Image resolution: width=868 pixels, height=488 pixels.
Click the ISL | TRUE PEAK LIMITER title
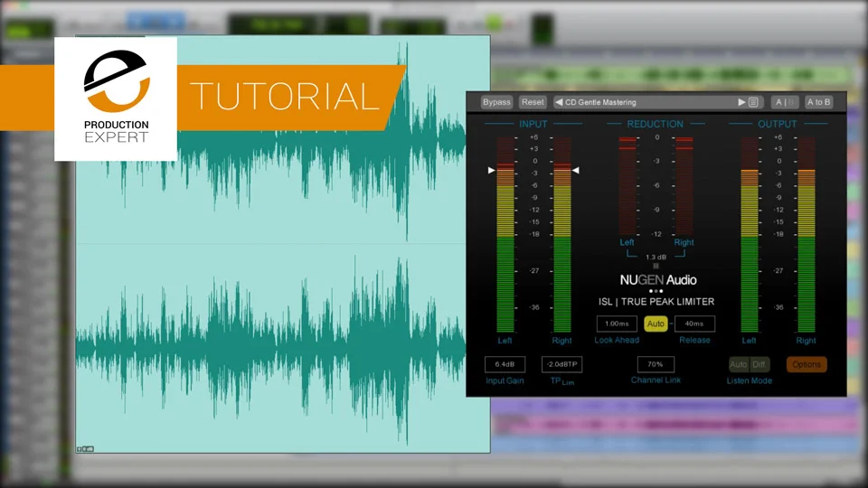[x=656, y=302]
